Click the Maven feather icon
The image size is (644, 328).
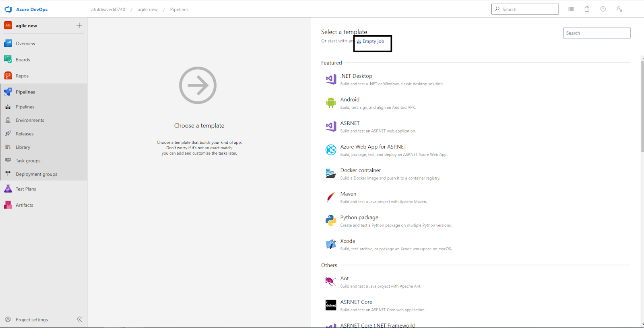(331, 197)
